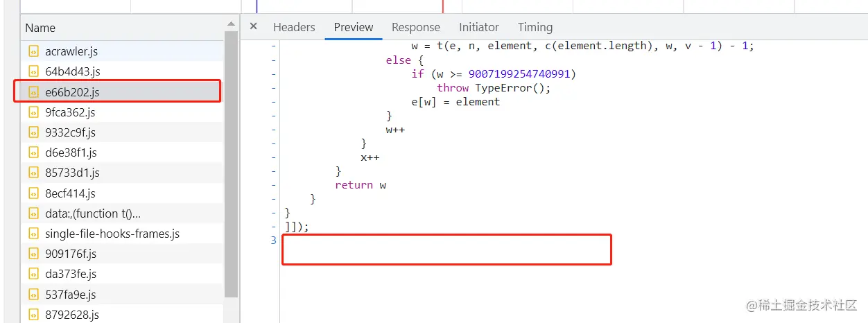This screenshot has width=868, height=323.
Task: Select 85733d1.js request
Action: tap(122, 173)
